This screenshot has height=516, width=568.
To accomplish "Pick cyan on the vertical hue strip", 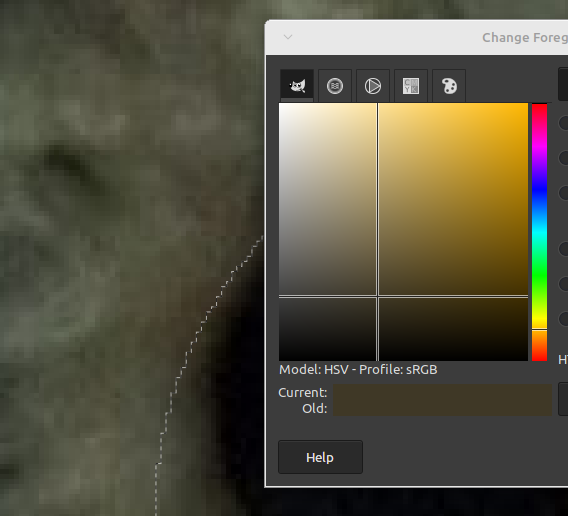I will click(539, 232).
